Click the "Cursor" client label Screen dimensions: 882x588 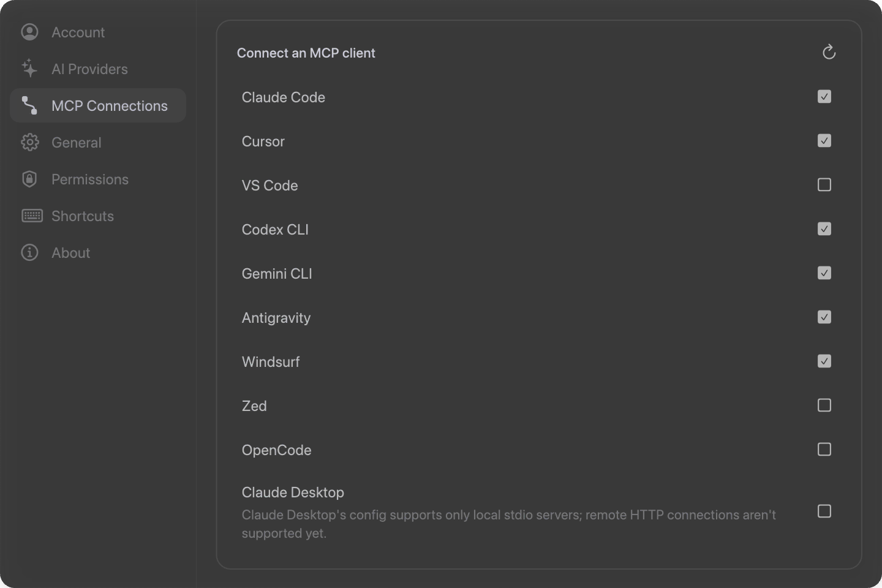[263, 141]
